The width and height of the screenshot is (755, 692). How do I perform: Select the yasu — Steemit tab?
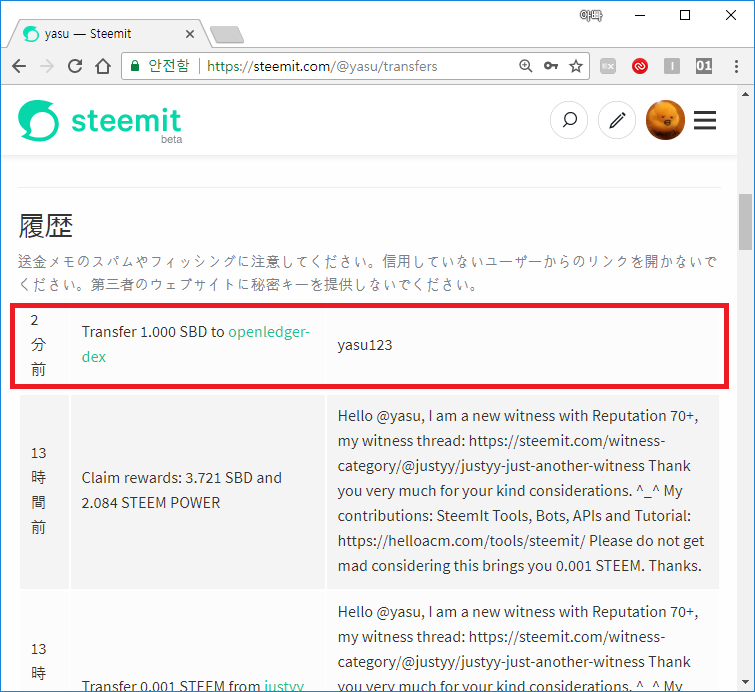[x=108, y=34]
